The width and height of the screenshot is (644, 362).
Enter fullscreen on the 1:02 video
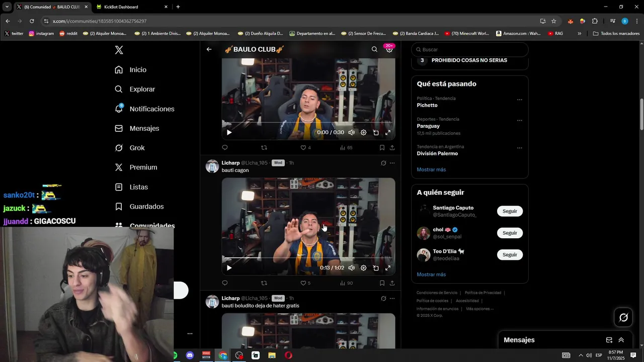(x=388, y=268)
